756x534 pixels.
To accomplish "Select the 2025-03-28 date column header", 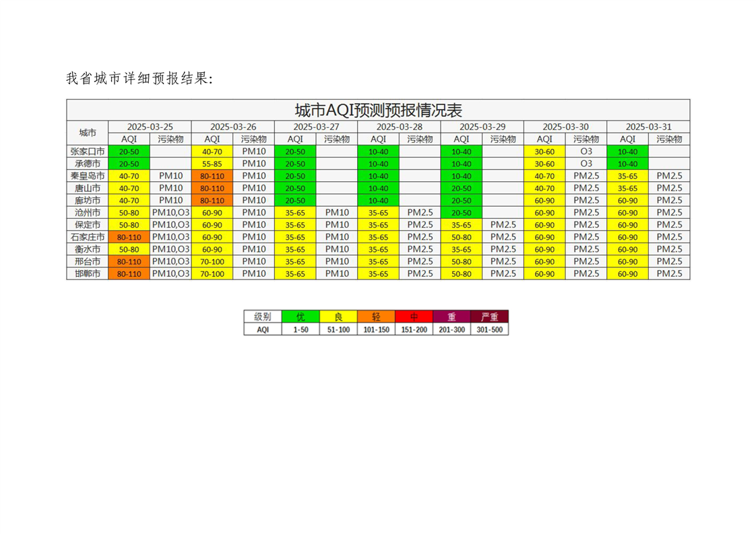I will 399,127.
